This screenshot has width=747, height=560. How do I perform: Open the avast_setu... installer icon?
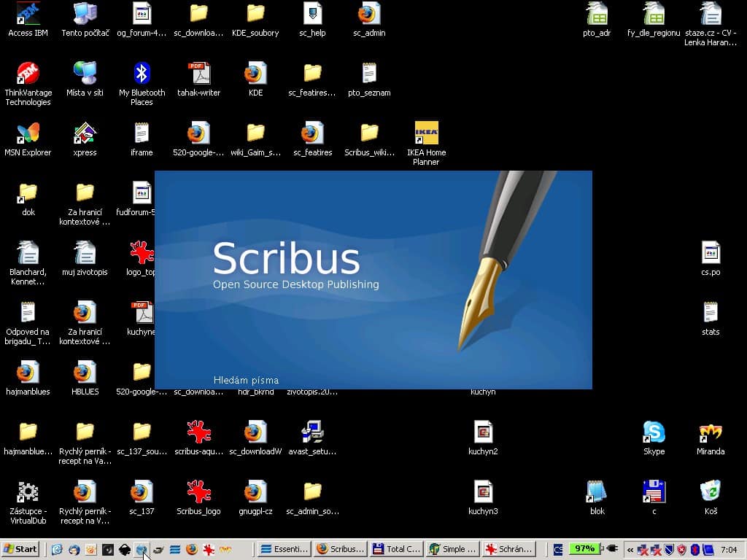pos(312,437)
